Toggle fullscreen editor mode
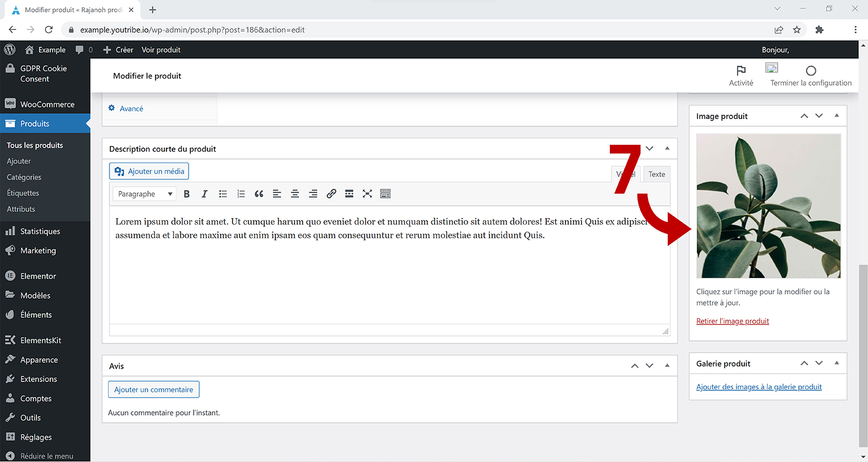The width and height of the screenshot is (868, 462). (x=367, y=194)
